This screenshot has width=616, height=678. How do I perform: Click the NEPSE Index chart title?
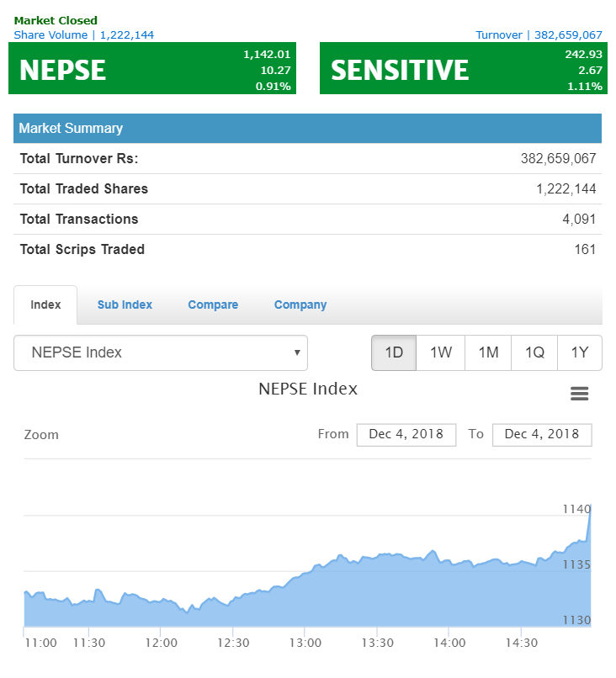[x=308, y=389]
